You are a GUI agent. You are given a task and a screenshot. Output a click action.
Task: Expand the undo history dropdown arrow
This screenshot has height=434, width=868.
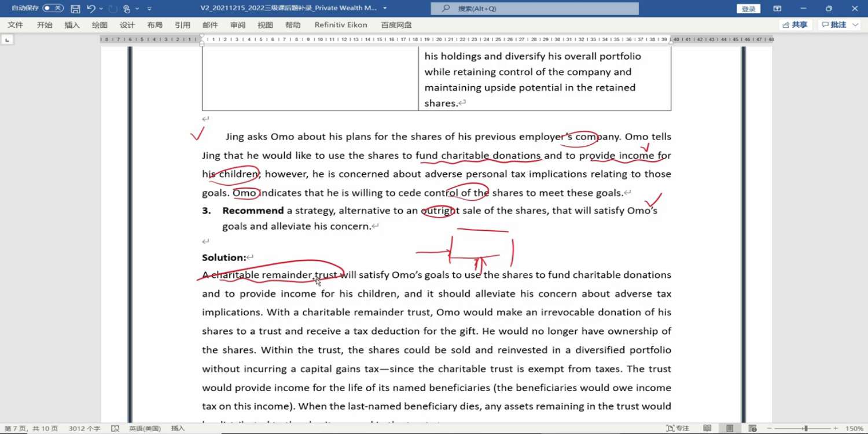pyautogui.click(x=101, y=9)
